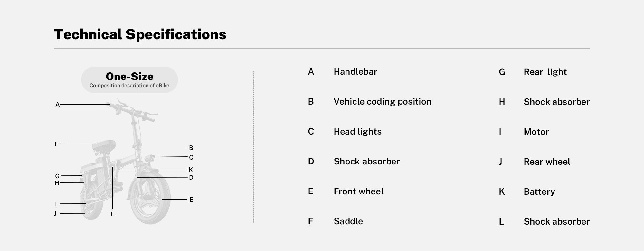Click the One-Size badge above the bike
Viewport: 644px width, 251px height.
(129, 80)
